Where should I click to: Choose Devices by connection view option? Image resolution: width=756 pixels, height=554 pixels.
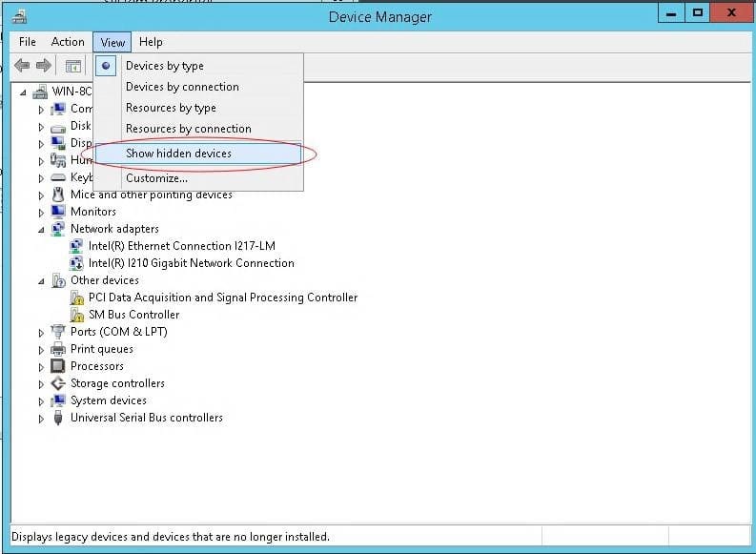182,87
